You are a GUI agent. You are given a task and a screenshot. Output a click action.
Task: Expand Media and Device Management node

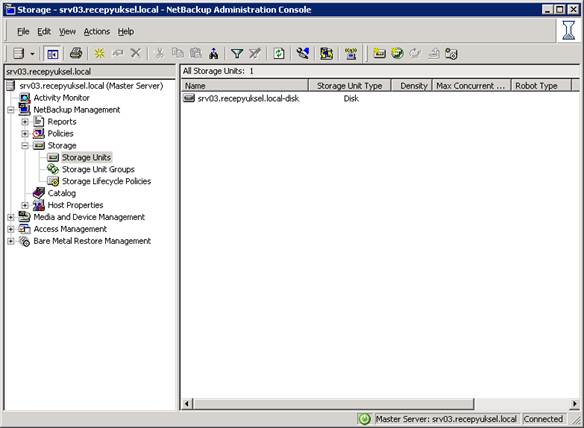(x=10, y=217)
